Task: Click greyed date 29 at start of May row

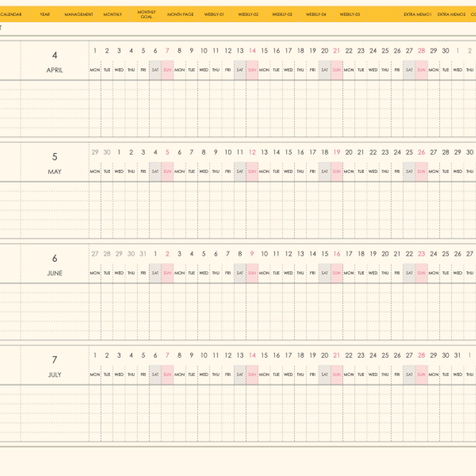Action: pyautogui.click(x=95, y=153)
